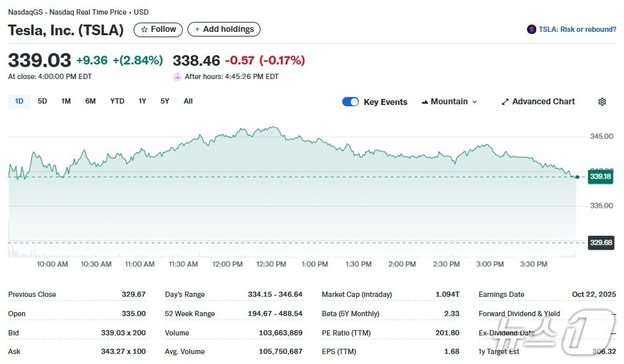Viewport: 624px width, 364px height.
Task: Click the plus icon in Add holdings
Action: 197,29
